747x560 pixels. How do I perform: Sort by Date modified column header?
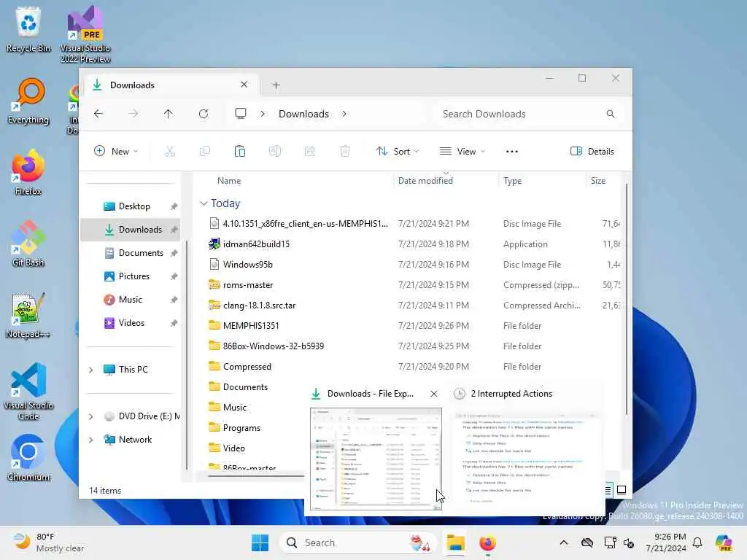point(425,181)
